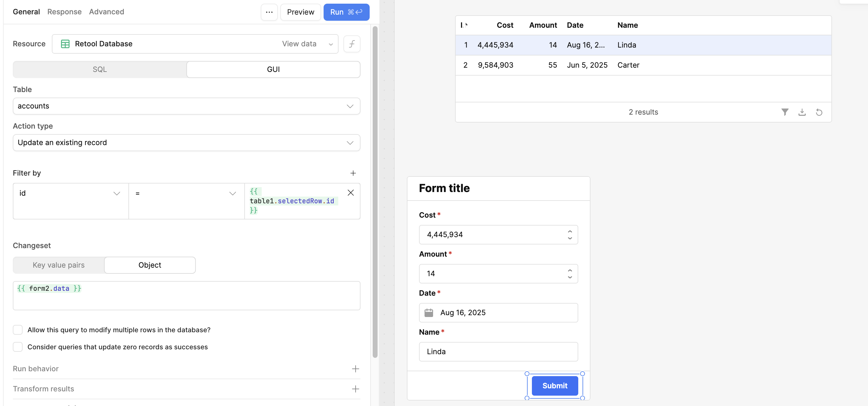
Task: Switch to the Response tab
Action: (64, 12)
